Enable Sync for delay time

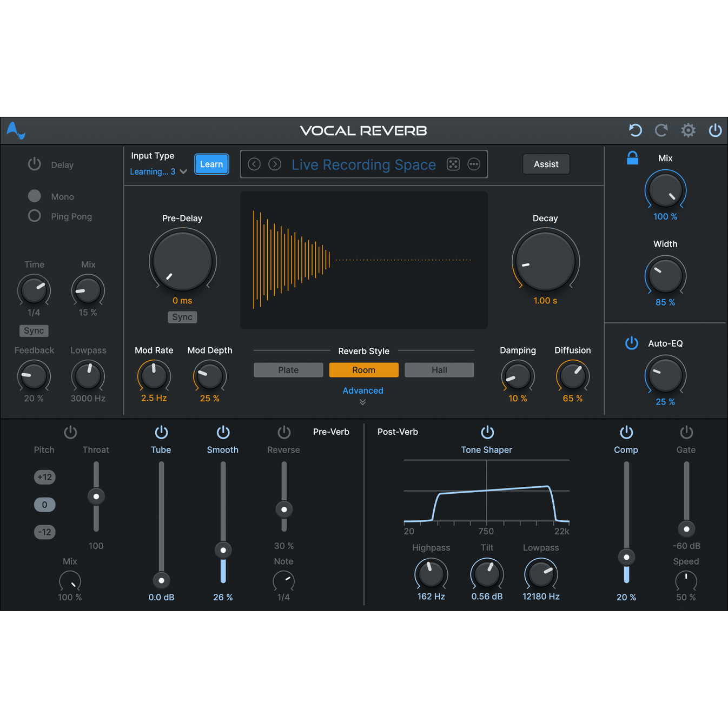click(x=34, y=330)
